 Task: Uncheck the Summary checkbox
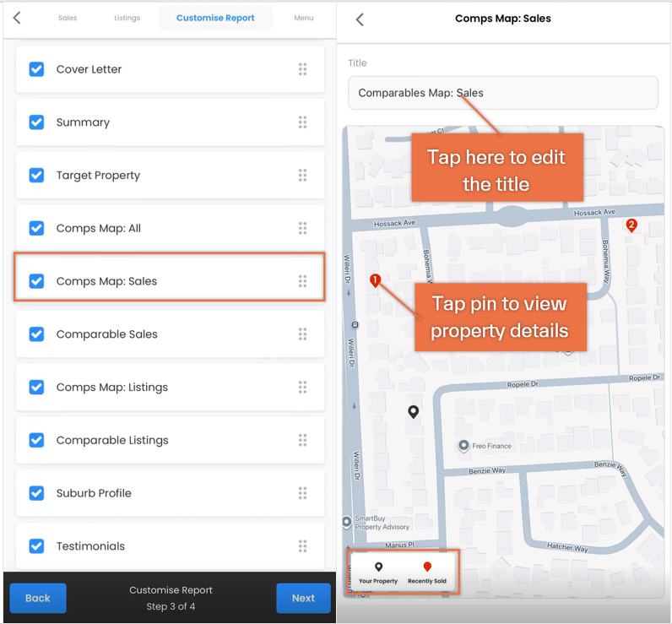pos(36,122)
